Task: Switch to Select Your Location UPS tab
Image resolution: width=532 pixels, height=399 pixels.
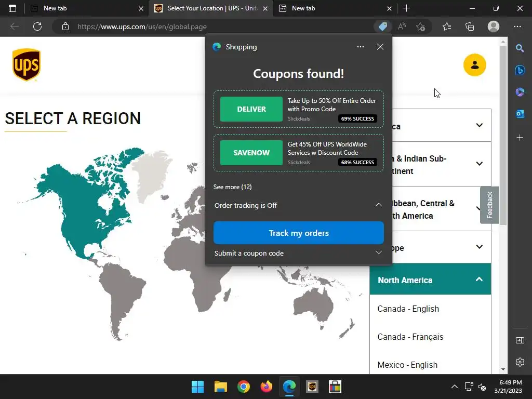Action: click(x=210, y=8)
